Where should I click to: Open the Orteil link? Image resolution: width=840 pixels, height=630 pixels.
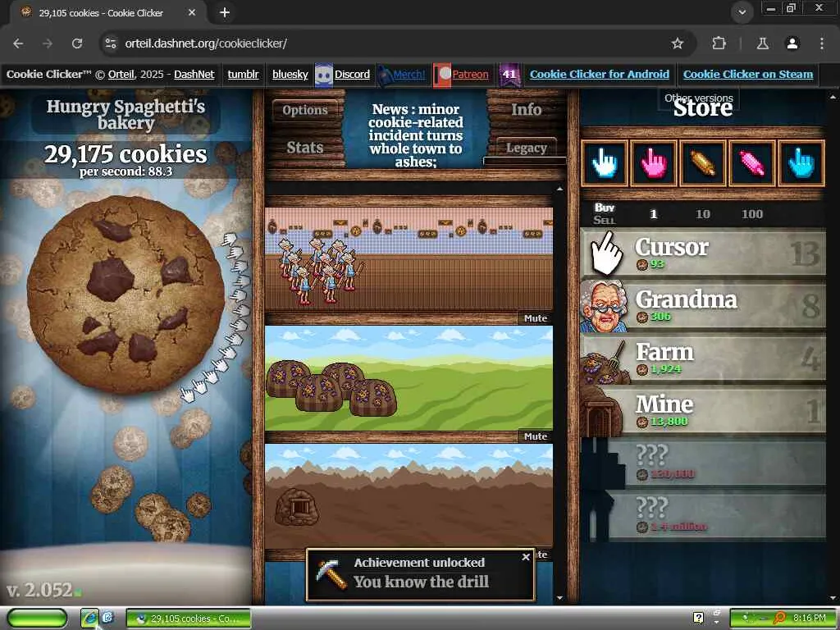(121, 75)
